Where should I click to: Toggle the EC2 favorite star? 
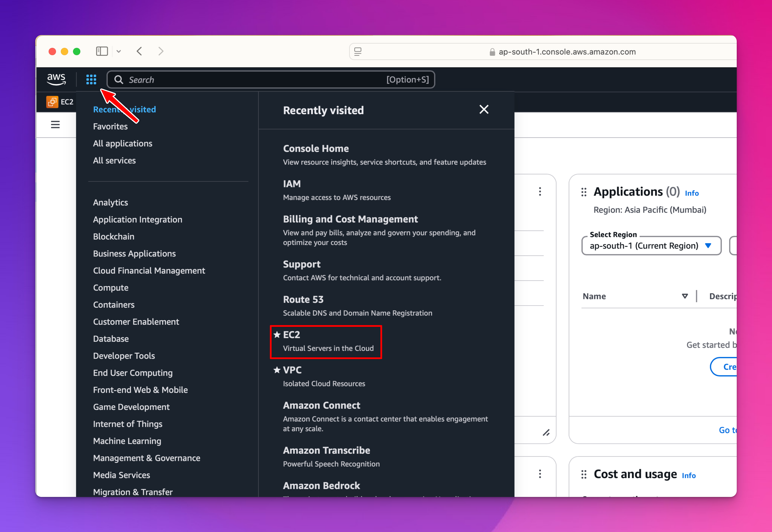[x=277, y=334]
